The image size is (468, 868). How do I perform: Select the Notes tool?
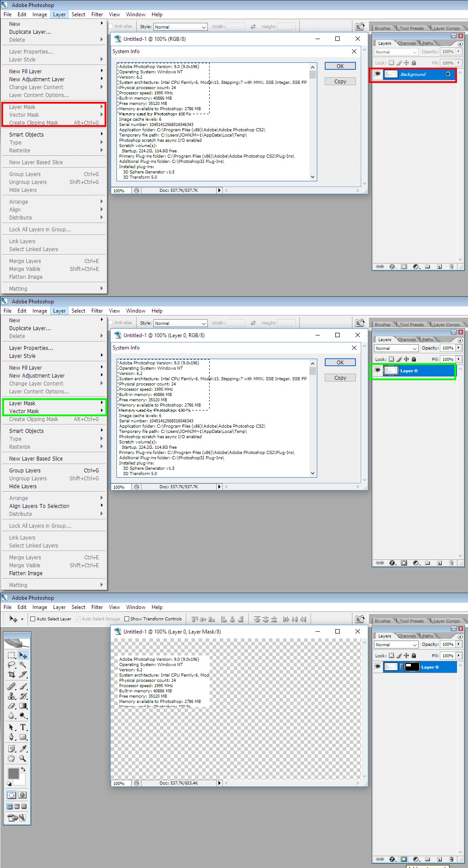click(x=12, y=749)
